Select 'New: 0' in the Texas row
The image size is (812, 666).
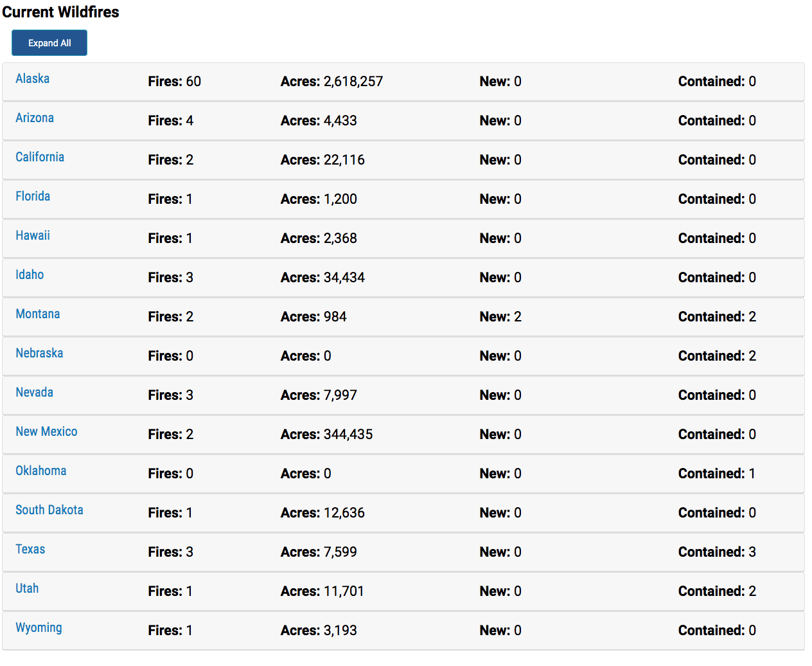click(500, 552)
